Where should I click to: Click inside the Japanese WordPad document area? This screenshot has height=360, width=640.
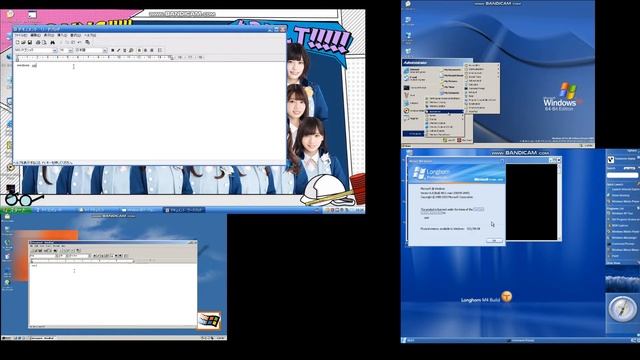coord(149,110)
